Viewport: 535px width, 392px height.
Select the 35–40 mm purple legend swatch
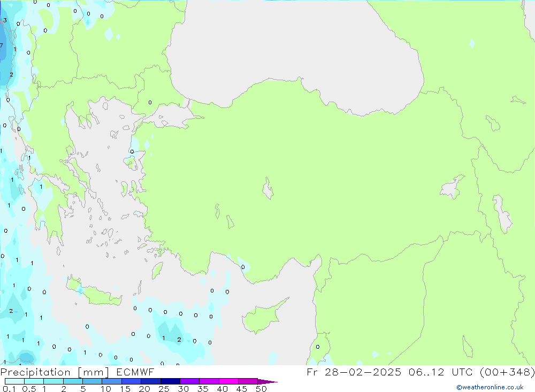pyautogui.click(x=209, y=381)
